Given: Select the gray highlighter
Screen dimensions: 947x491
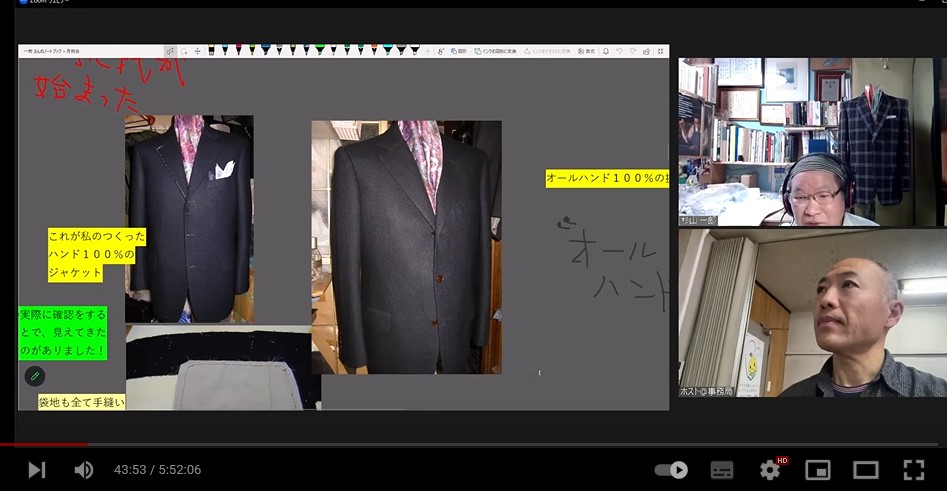Looking at the screenshot, I should [x=402, y=51].
